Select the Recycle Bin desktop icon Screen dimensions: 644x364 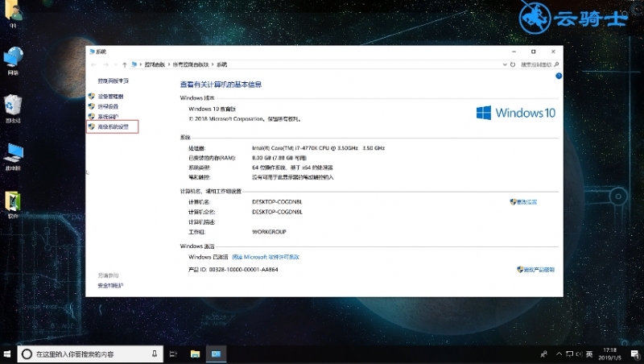[x=13, y=109]
